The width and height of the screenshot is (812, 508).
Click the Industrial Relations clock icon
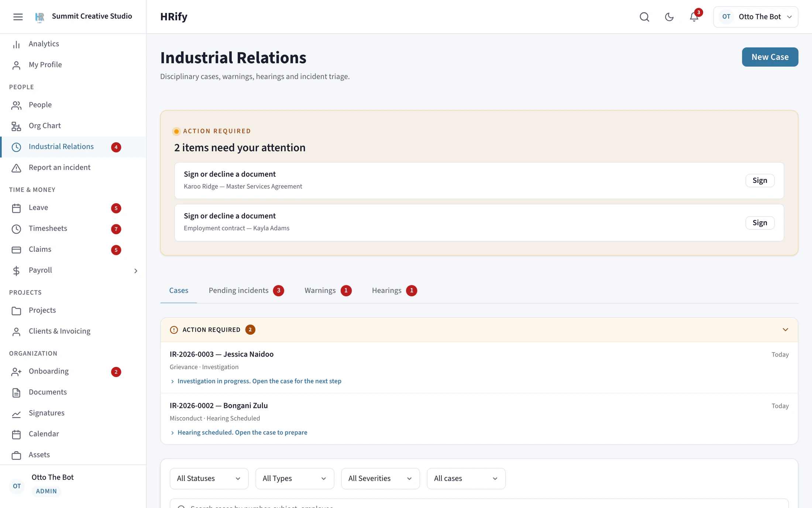pyautogui.click(x=16, y=147)
